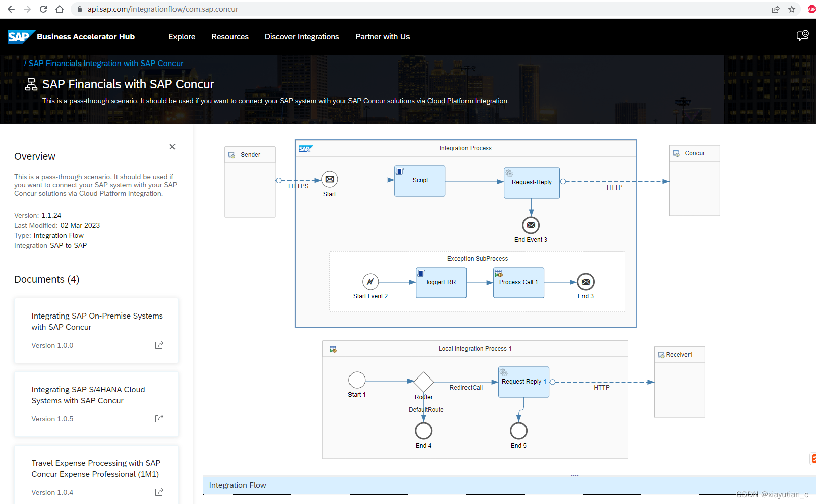Viewport: 816px width, 504px height.
Task: Open the browser home page icon
Action: point(60,9)
